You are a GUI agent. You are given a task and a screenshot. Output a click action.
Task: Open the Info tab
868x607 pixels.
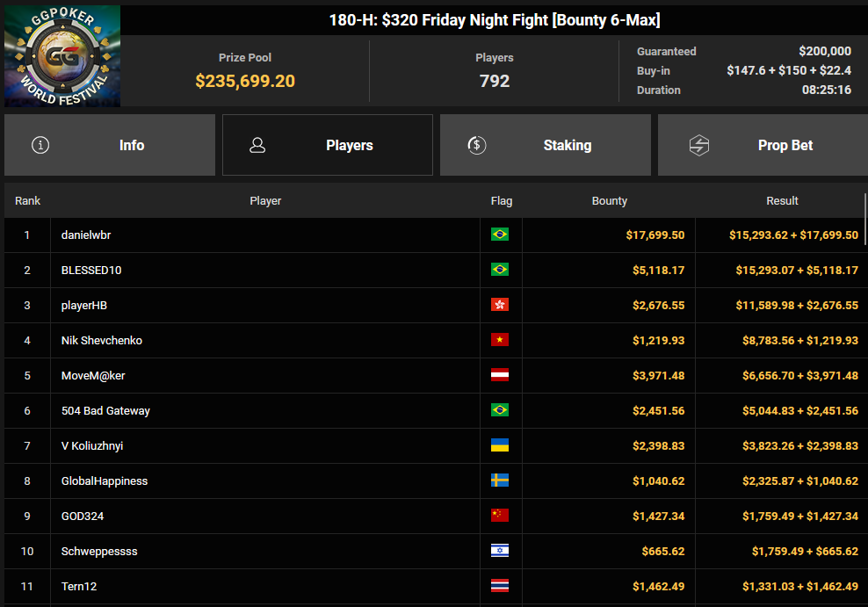[110, 145]
